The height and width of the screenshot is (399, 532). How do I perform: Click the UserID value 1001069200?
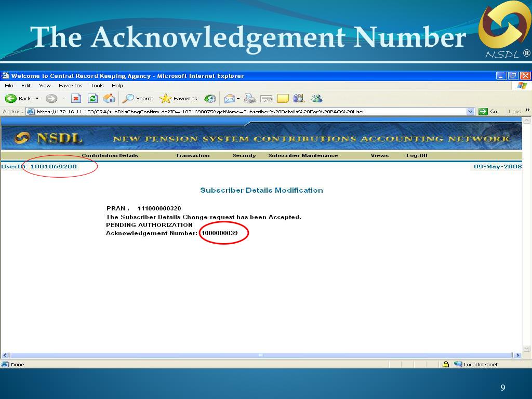click(x=54, y=166)
